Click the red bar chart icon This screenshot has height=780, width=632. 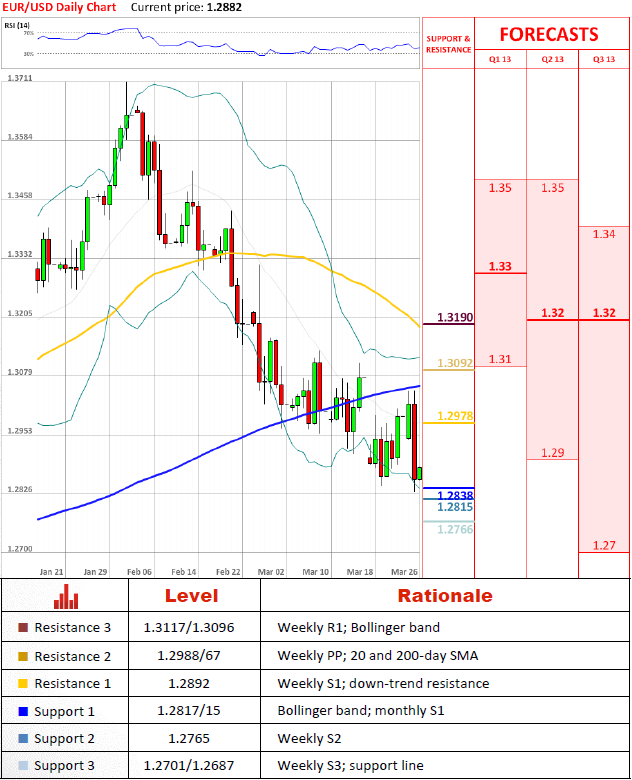pyautogui.click(x=66, y=596)
